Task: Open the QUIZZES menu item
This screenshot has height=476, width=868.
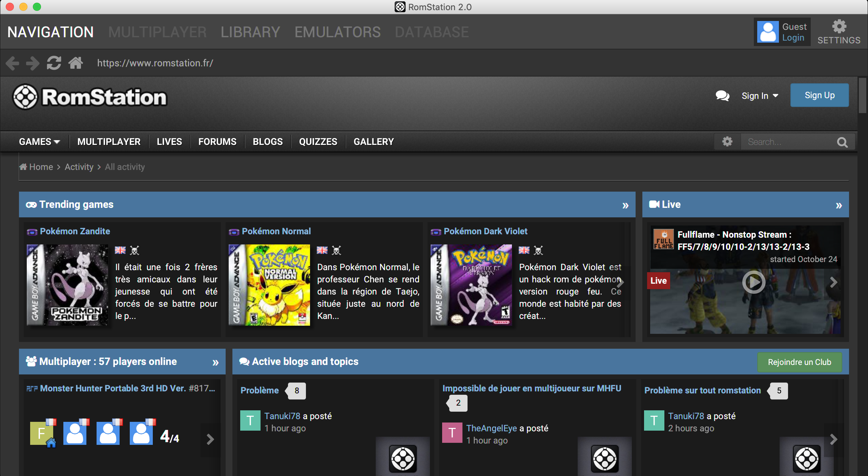Action: click(318, 142)
